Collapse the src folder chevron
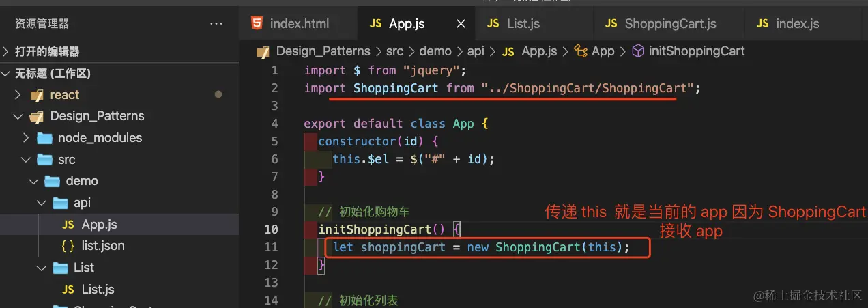Screen dimensions: 868x308 [x=26, y=160]
